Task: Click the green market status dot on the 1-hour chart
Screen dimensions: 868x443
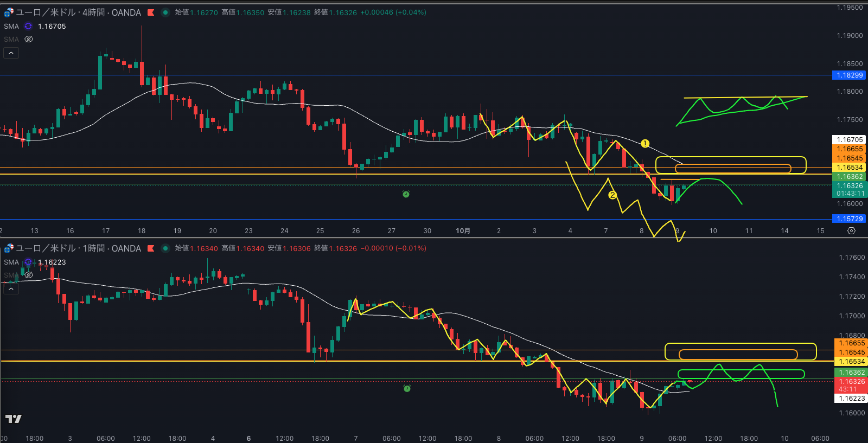Action: point(165,248)
